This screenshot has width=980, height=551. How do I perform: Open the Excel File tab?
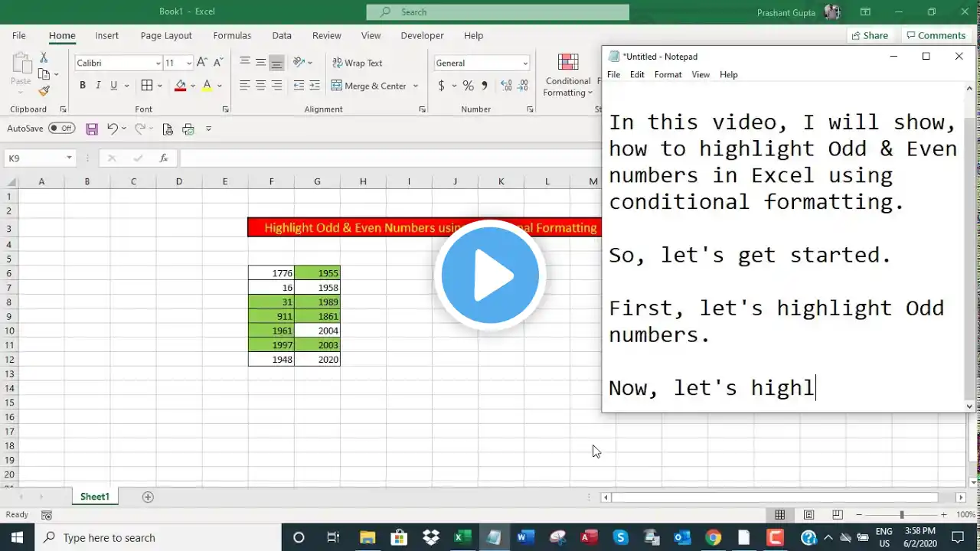click(19, 35)
